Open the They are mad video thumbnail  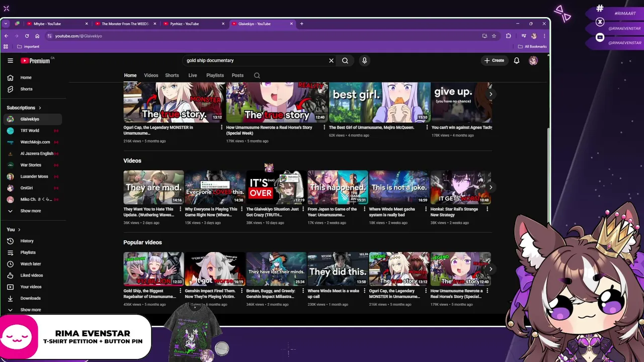pyautogui.click(x=153, y=187)
